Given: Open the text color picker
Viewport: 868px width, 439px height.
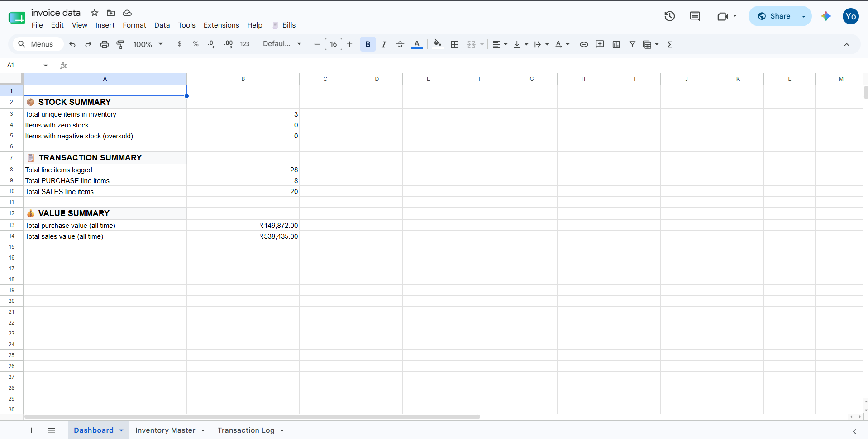Looking at the screenshot, I should (x=417, y=44).
